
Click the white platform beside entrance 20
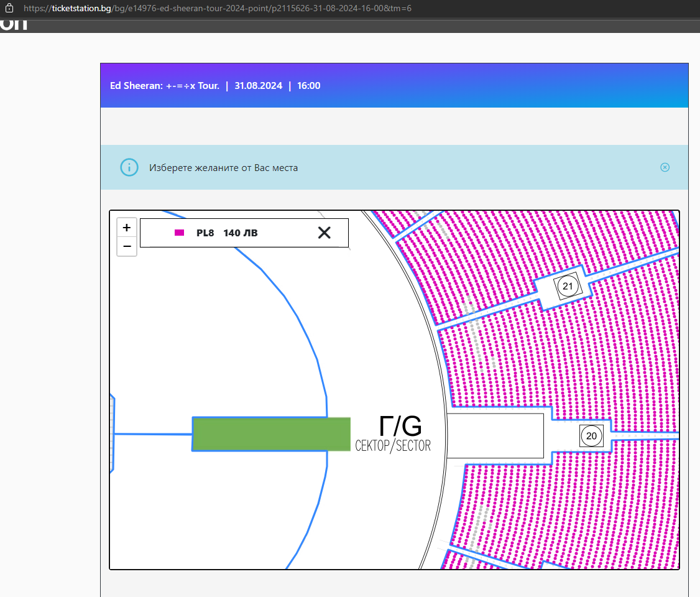coord(495,435)
